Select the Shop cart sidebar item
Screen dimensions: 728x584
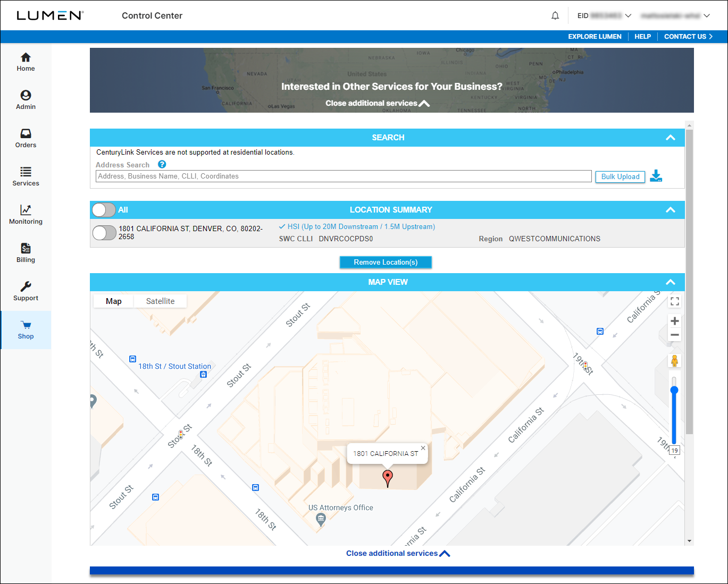point(26,330)
